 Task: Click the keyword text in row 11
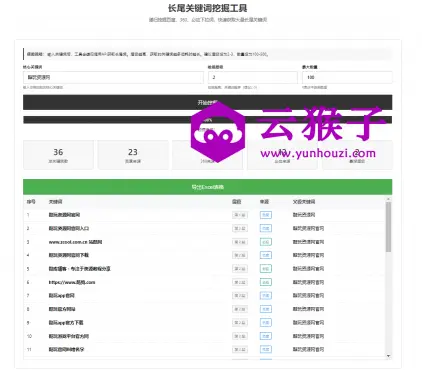(x=66, y=350)
